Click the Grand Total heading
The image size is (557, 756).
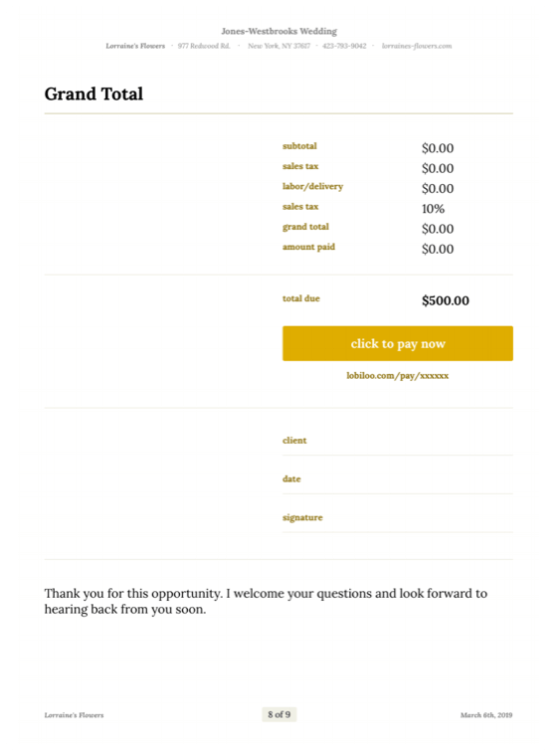tap(93, 94)
